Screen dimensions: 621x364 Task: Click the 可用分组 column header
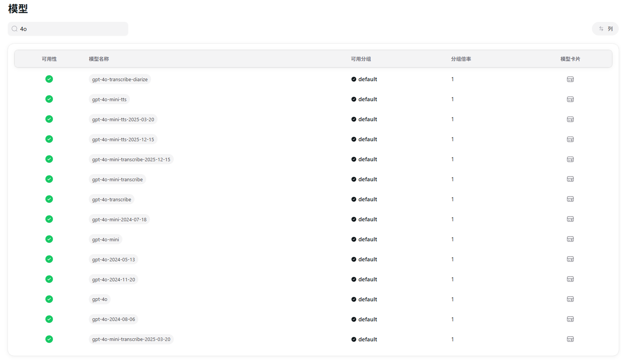click(361, 59)
